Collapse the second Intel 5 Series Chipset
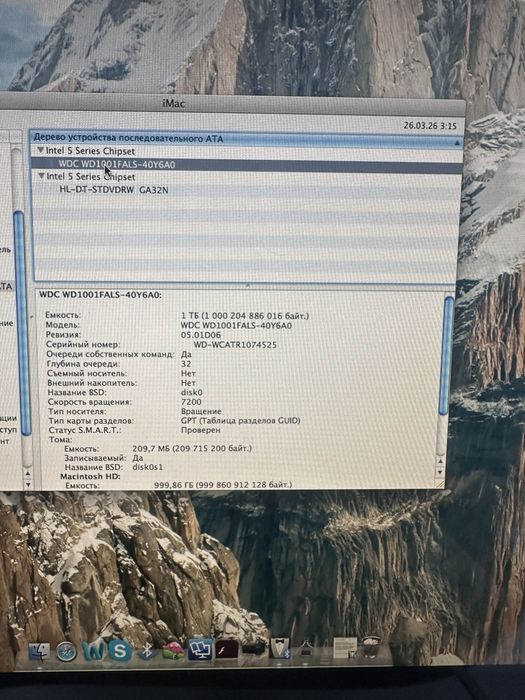 [42, 176]
